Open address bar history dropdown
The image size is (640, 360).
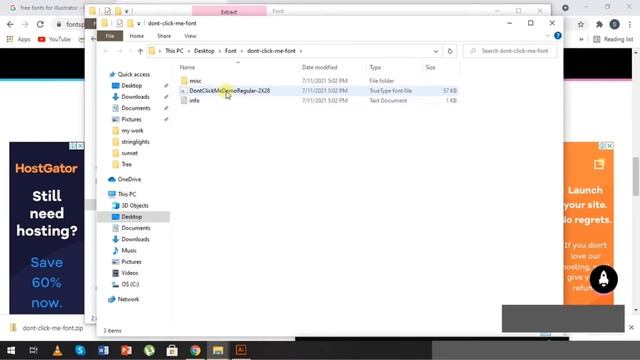(436, 51)
